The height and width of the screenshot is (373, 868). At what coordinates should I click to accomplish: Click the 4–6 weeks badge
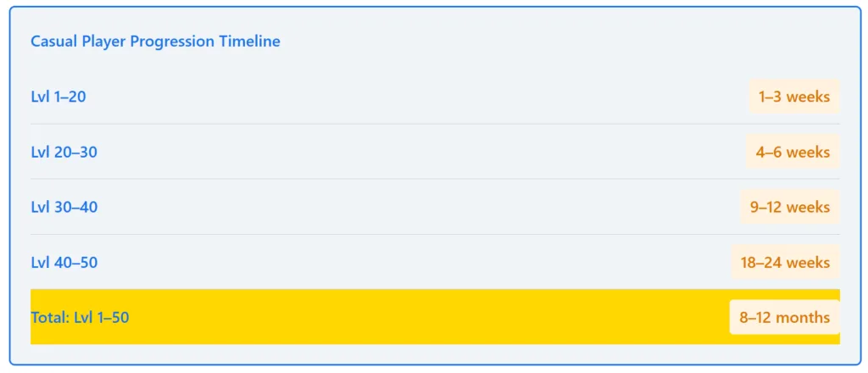click(x=793, y=152)
